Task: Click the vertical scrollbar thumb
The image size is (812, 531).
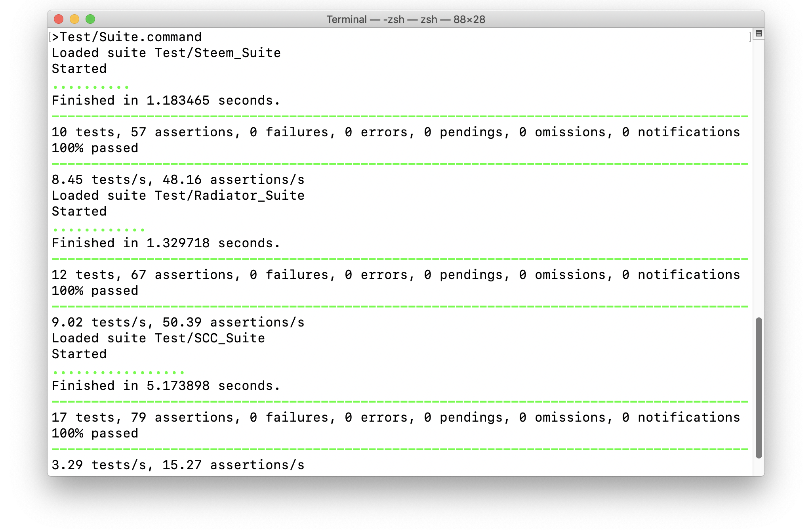Action: pyautogui.click(x=759, y=388)
